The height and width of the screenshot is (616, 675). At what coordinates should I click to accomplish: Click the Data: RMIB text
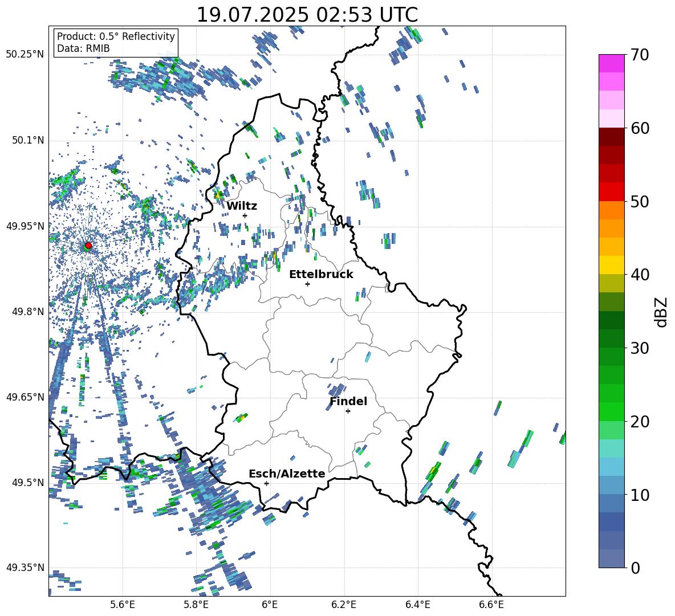(83, 48)
